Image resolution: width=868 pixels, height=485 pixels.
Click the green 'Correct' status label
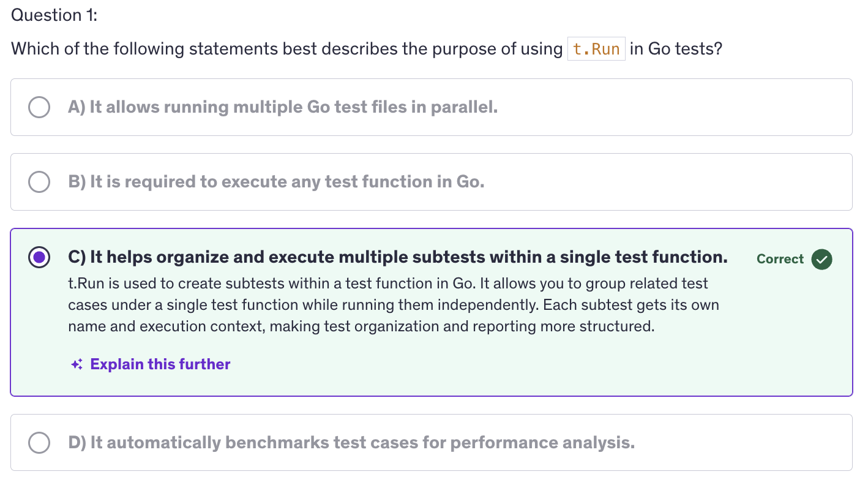click(780, 259)
